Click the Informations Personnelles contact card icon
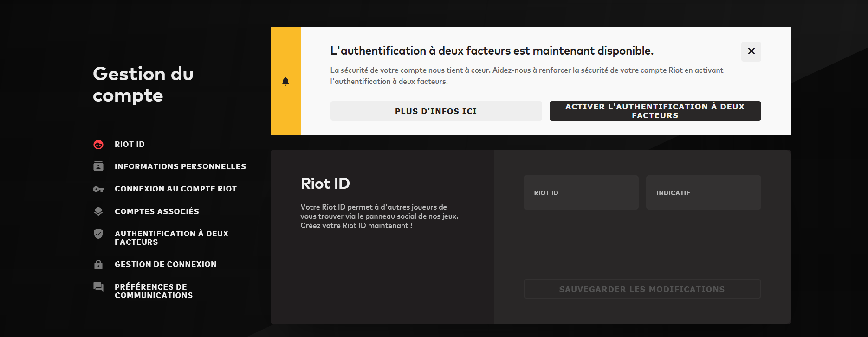Viewport: 868px width, 337px height. pyautogui.click(x=98, y=167)
